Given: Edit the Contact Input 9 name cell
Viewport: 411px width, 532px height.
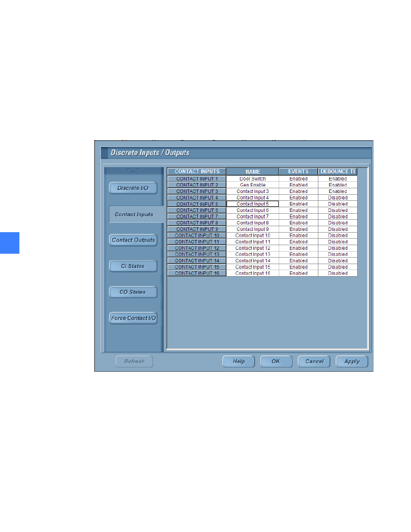Looking at the screenshot, I should pyautogui.click(x=253, y=229).
